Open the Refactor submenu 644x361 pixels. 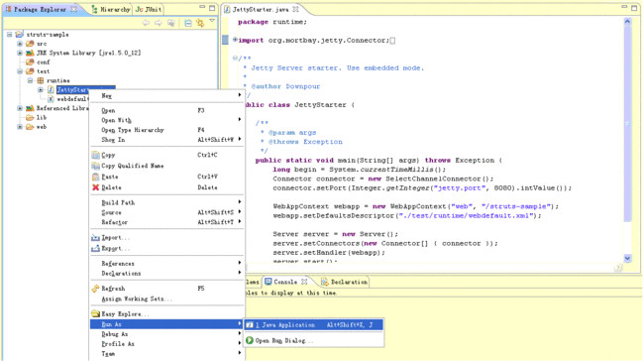point(167,222)
